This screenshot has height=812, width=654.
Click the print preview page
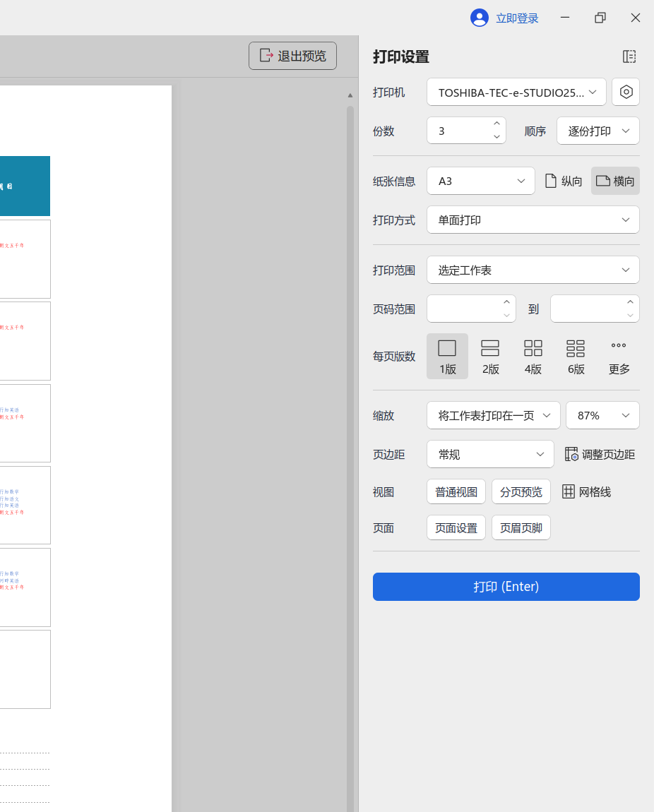tap(85, 448)
